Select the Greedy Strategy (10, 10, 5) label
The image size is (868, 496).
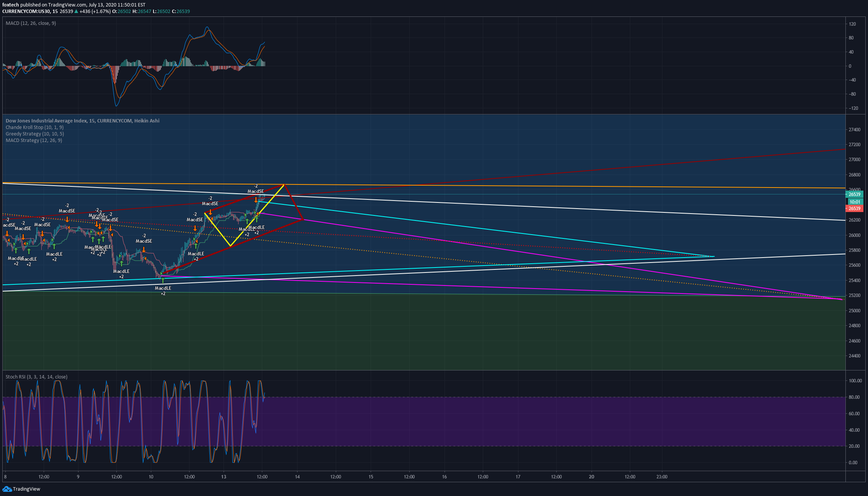(x=35, y=134)
